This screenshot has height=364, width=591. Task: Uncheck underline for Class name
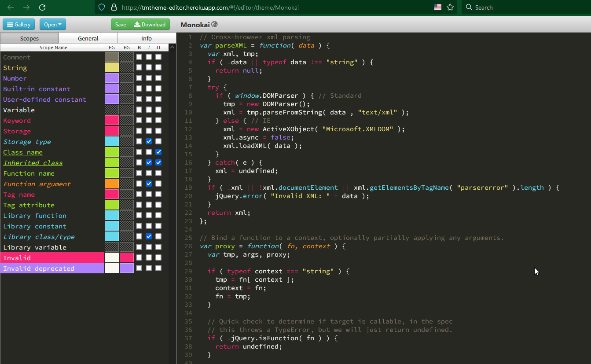(158, 152)
